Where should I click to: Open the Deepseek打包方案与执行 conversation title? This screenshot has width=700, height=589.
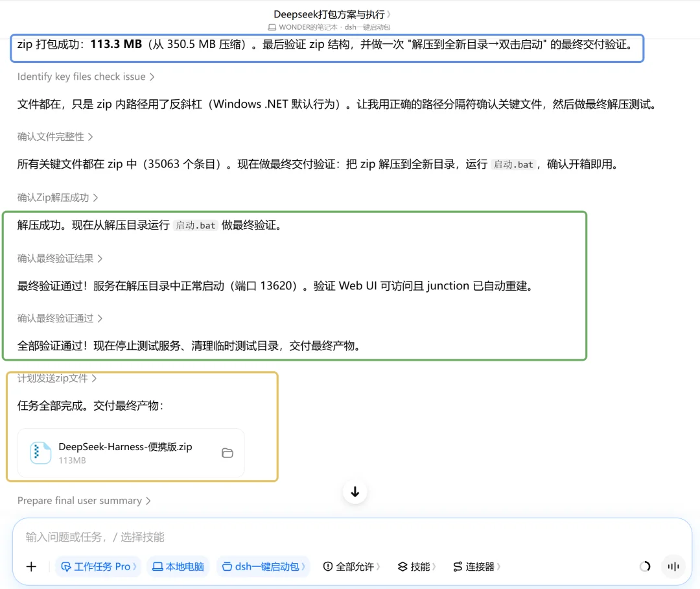(x=332, y=14)
